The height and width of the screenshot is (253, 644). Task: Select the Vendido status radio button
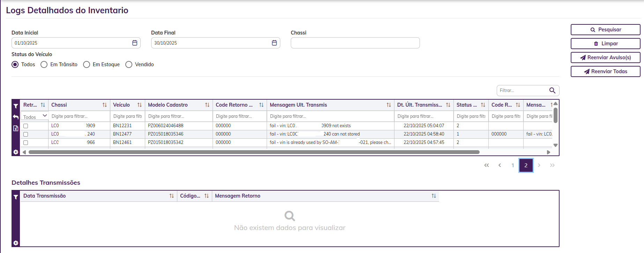[129, 64]
